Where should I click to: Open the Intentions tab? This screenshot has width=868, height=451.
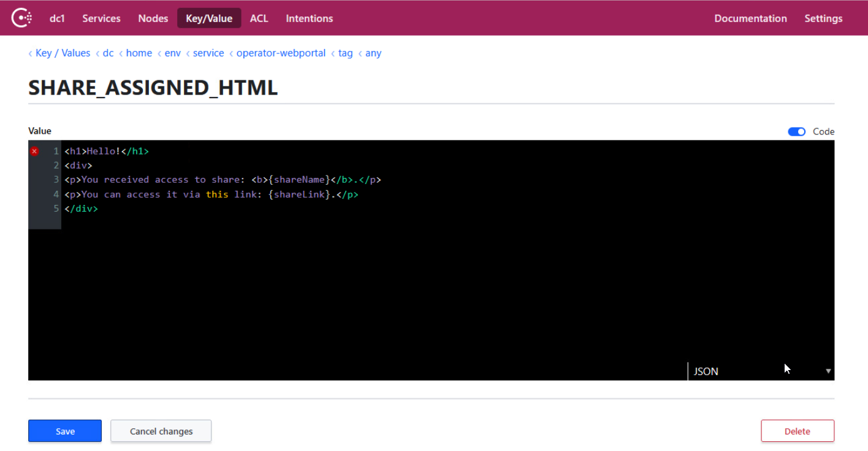pos(309,18)
